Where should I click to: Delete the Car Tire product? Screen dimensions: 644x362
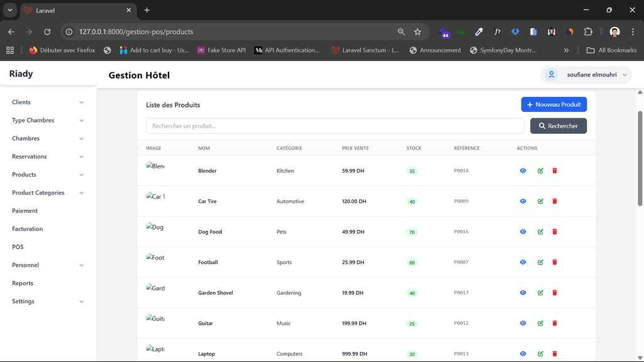coord(555,201)
